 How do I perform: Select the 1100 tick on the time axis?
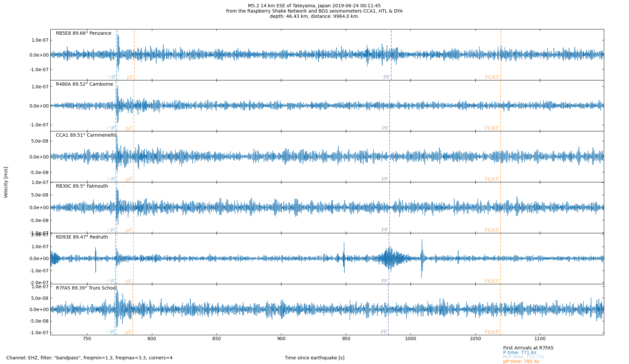[540, 339]
